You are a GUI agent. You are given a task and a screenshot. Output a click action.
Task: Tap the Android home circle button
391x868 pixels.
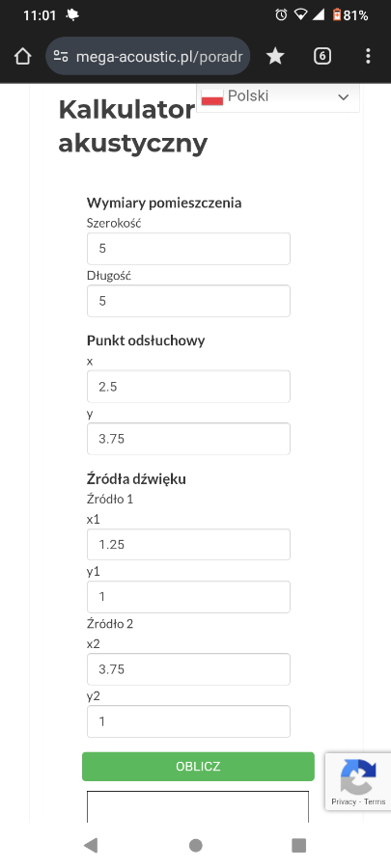click(x=195, y=845)
